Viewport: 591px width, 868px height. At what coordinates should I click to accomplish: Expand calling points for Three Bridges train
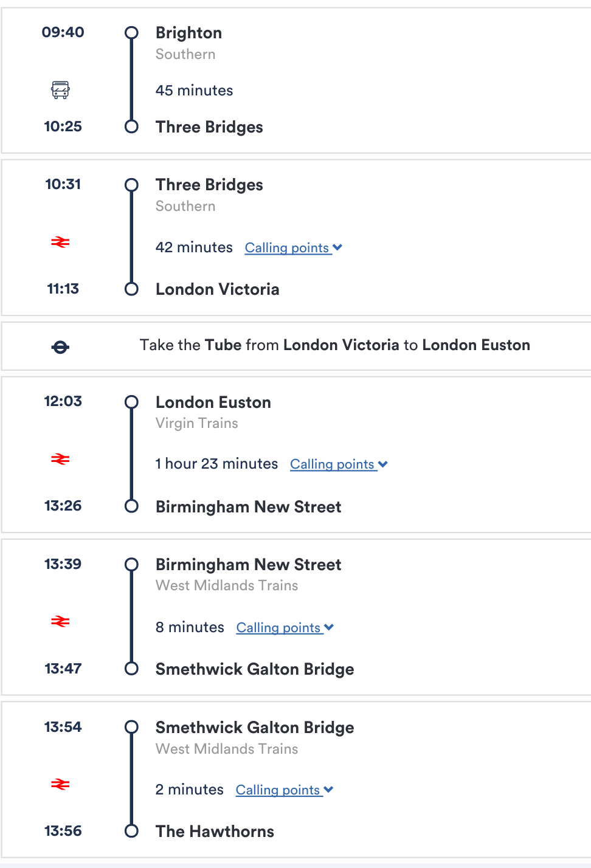click(293, 248)
